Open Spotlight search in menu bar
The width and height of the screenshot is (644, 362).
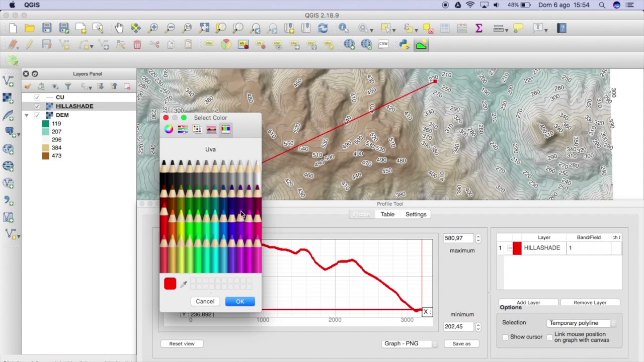(602, 5)
